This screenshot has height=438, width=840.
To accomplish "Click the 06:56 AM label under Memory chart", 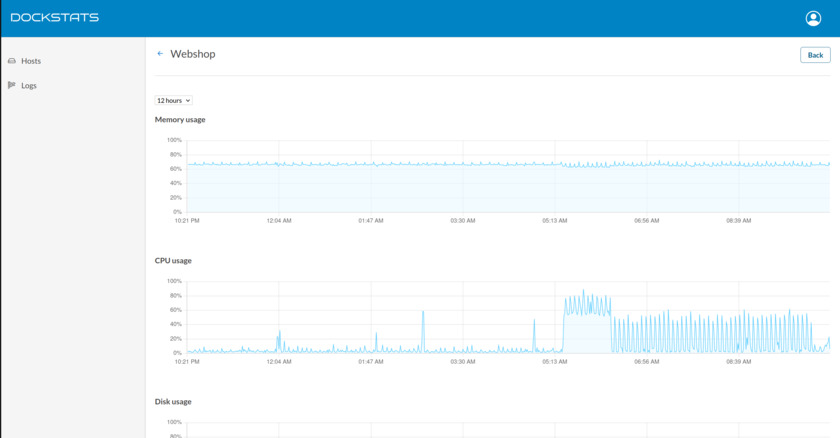I will click(x=647, y=220).
